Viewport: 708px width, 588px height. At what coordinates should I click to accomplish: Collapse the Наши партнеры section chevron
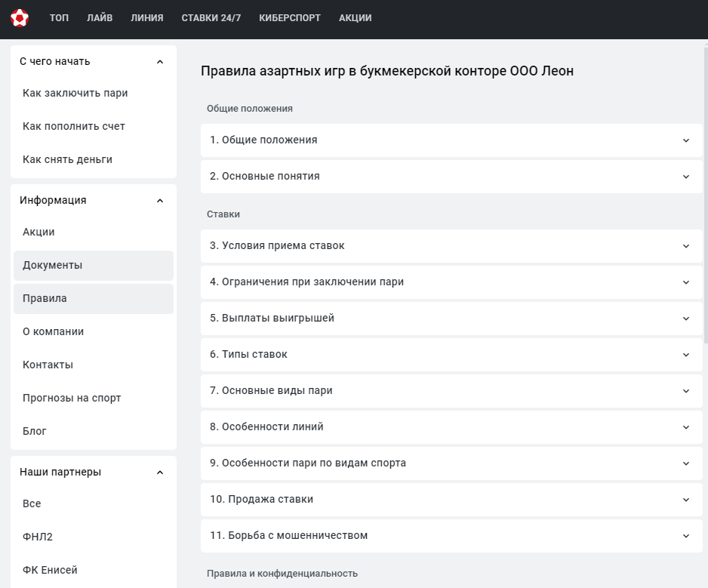tap(160, 473)
